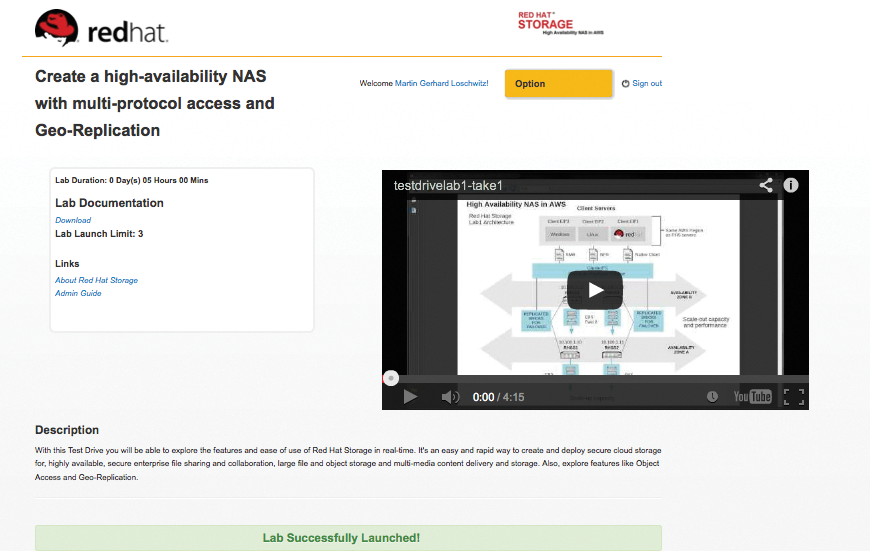Click the video progress scrubber handle
This screenshot has width=870, height=551.
[x=391, y=378]
